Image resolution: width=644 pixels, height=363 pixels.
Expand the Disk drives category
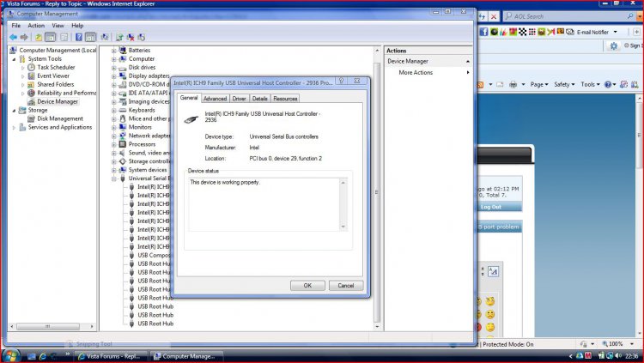pyautogui.click(x=113, y=68)
